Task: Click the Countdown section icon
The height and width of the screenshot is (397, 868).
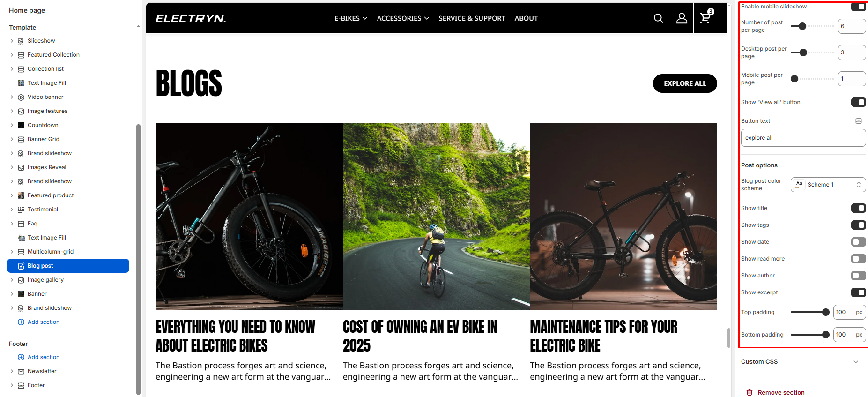Action: pyautogui.click(x=21, y=125)
